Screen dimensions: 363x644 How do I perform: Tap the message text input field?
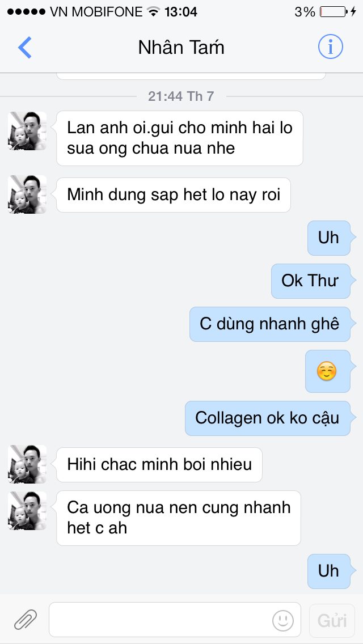pyautogui.click(x=159, y=620)
